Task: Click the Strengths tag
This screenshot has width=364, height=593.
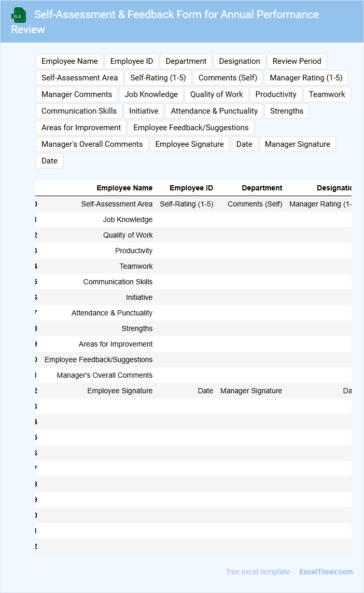Action: [x=287, y=111]
